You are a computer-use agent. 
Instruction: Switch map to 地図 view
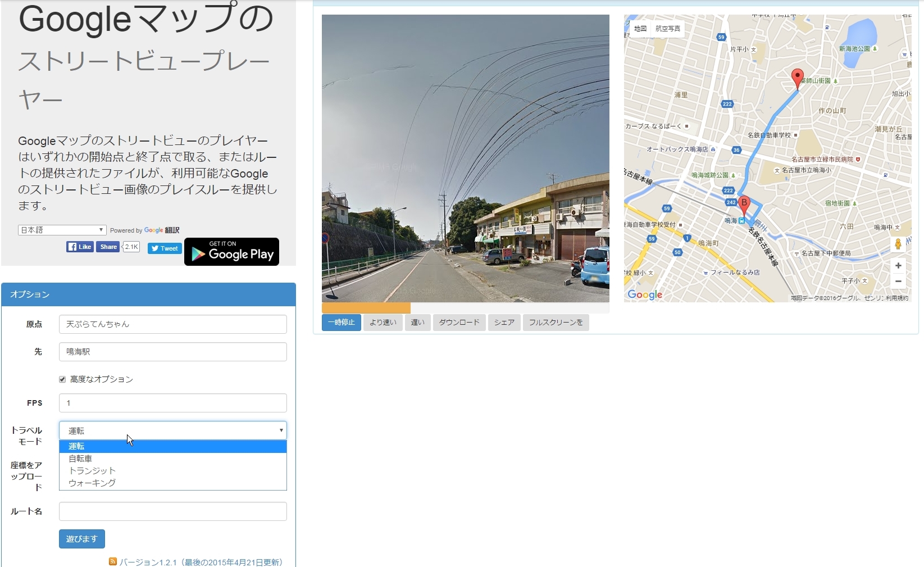[x=640, y=29]
